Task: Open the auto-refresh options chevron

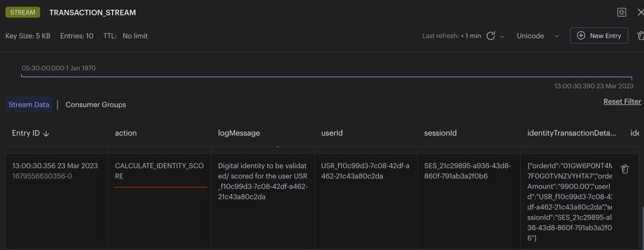Action: pos(502,36)
